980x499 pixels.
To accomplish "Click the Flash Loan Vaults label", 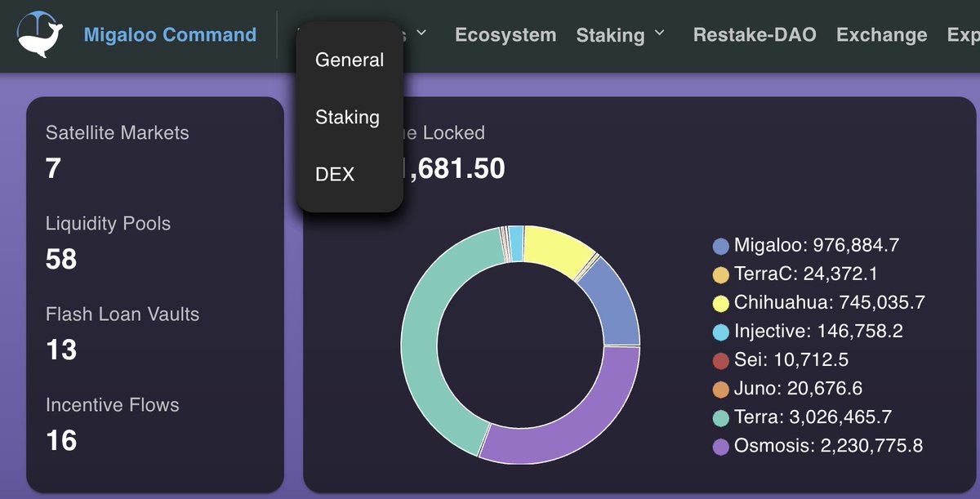I will click(x=122, y=314).
